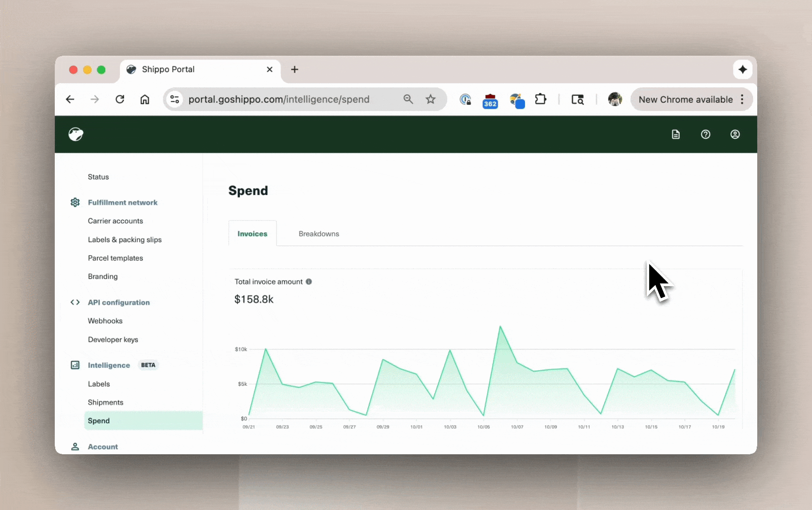
Task: Open Shipments under Intelligence
Action: point(105,402)
